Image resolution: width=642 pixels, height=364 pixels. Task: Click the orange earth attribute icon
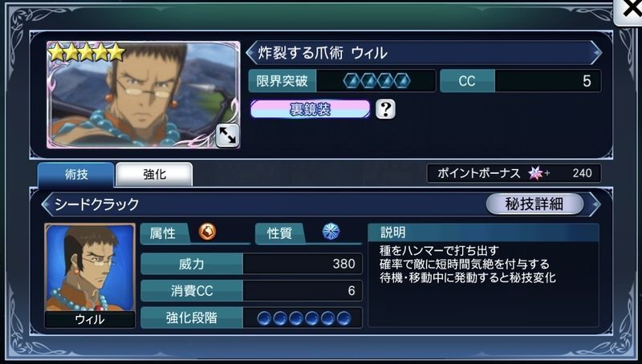pyautogui.click(x=208, y=232)
